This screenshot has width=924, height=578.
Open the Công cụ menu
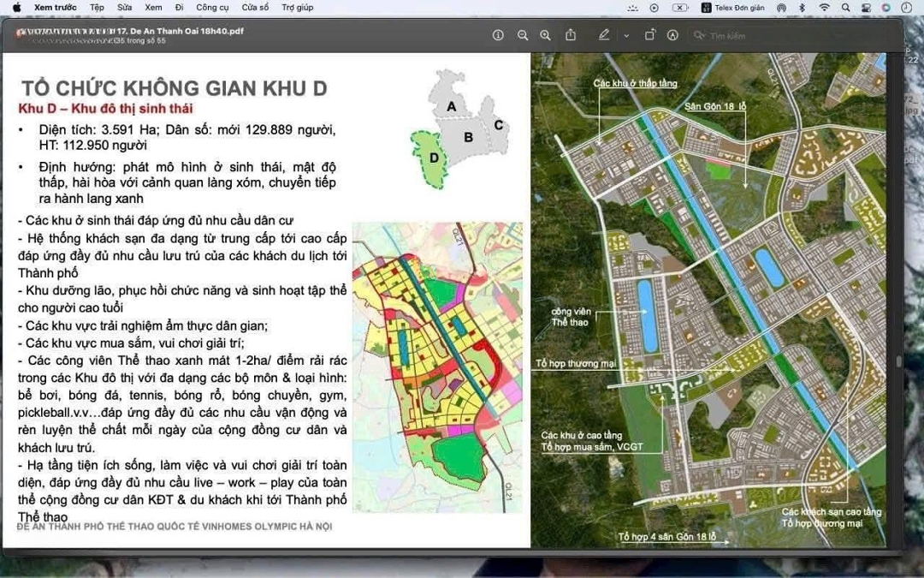coord(212,7)
